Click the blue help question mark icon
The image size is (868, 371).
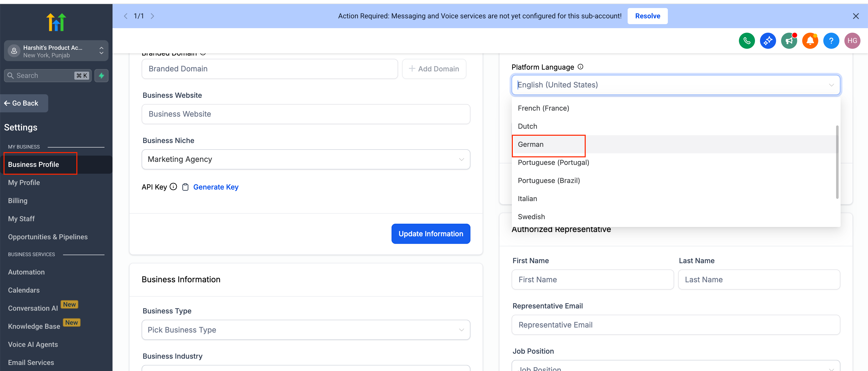[x=831, y=41]
